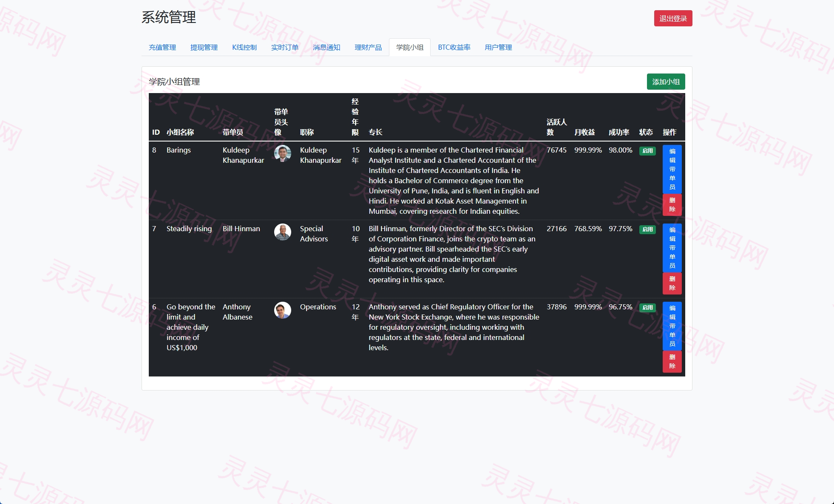Switch to the 提现管理 tab
This screenshot has height=504, width=834.
coord(204,47)
